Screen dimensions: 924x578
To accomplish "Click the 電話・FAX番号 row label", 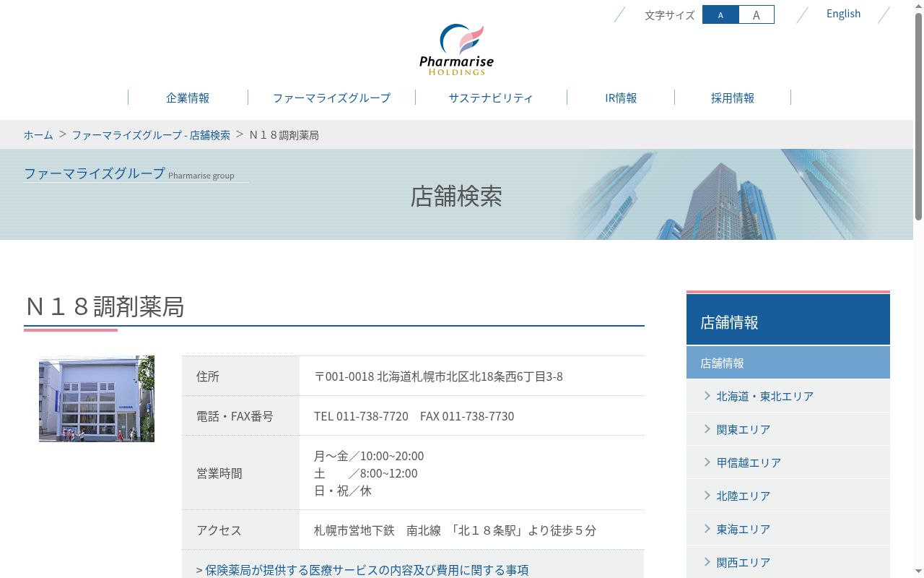I will [x=235, y=416].
